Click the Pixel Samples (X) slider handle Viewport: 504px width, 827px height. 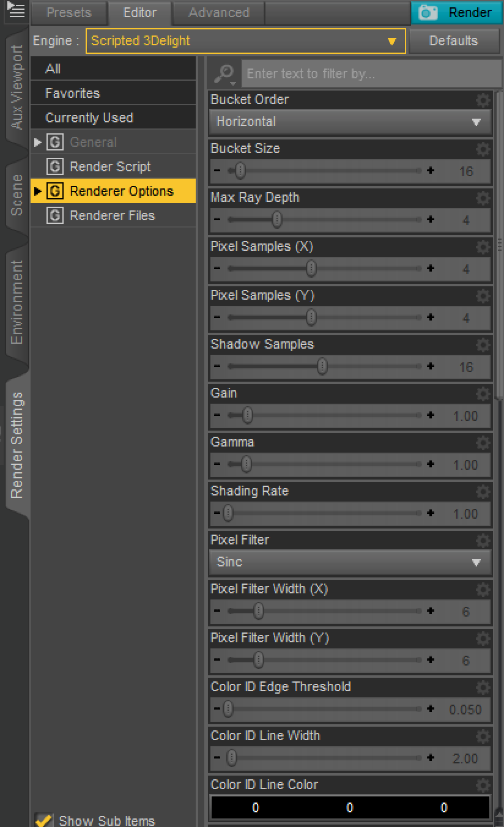pos(311,269)
